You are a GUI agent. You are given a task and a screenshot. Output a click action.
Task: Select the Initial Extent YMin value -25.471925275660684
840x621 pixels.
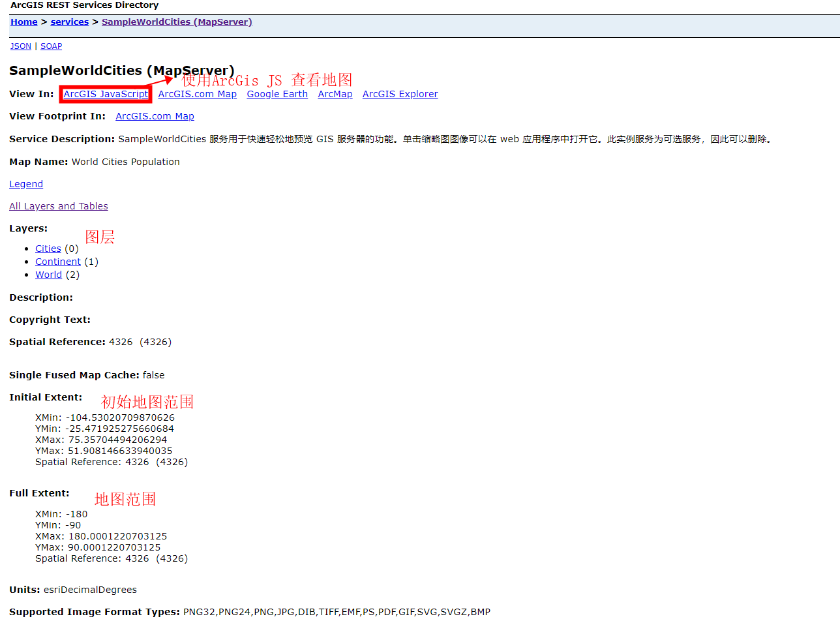point(120,429)
